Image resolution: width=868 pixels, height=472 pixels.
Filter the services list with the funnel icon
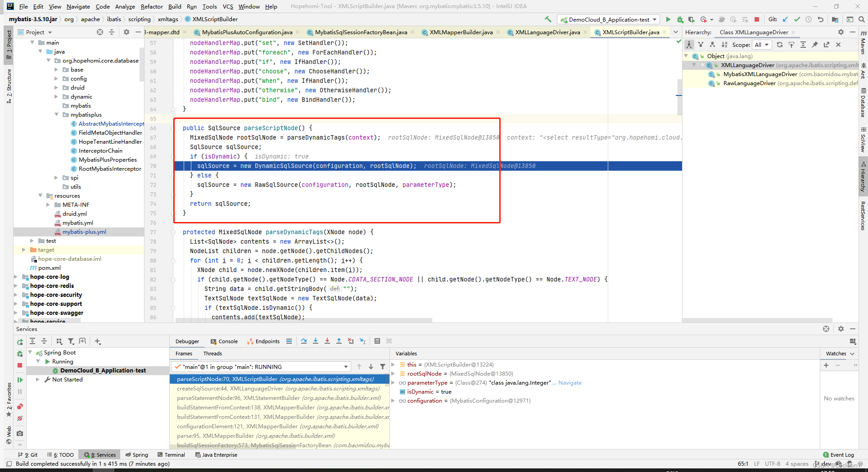tap(71, 341)
